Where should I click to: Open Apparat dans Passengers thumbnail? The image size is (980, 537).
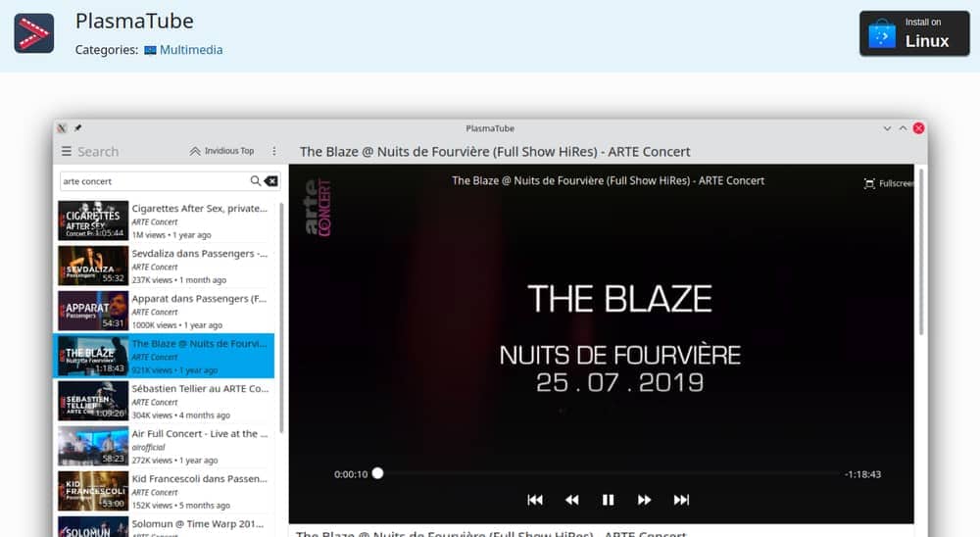pyautogui.click(x=93, y=310)
